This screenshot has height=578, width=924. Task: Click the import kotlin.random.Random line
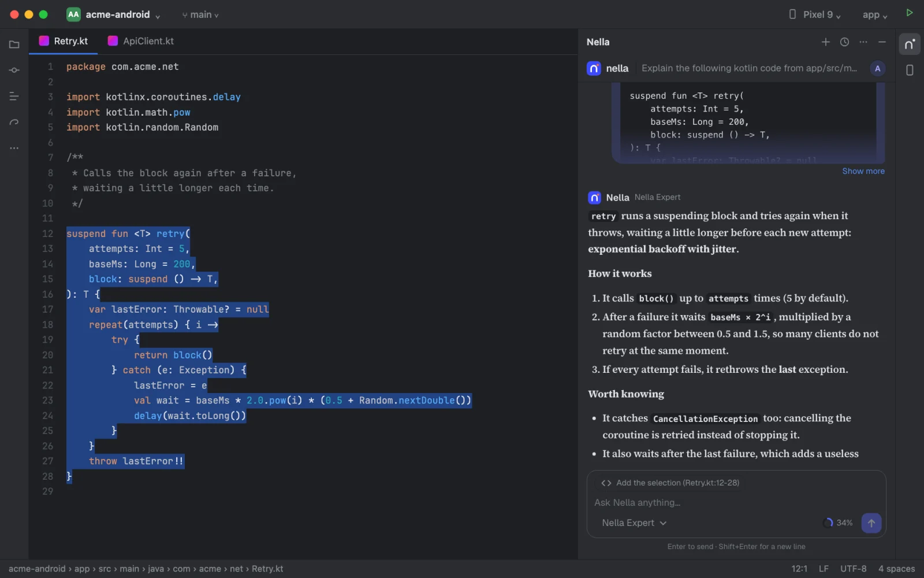click(x=142, y=128)
